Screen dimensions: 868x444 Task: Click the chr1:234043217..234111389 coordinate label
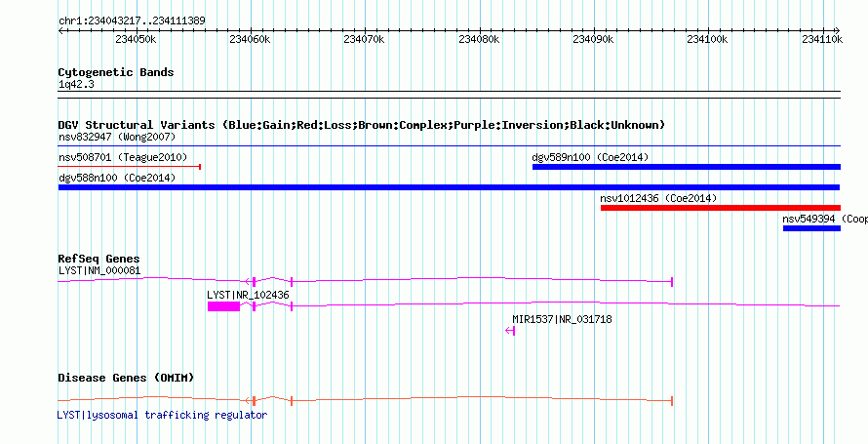coord(132,21)
